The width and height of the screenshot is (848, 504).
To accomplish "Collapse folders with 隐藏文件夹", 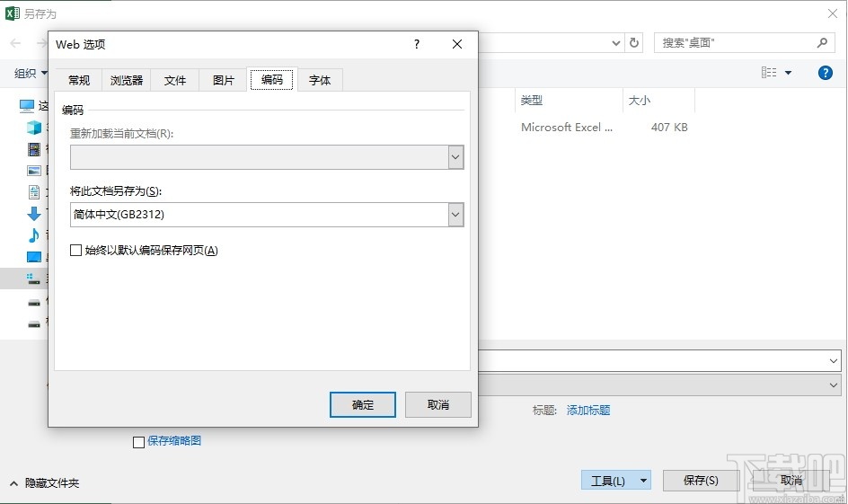I will click(45, 483).
